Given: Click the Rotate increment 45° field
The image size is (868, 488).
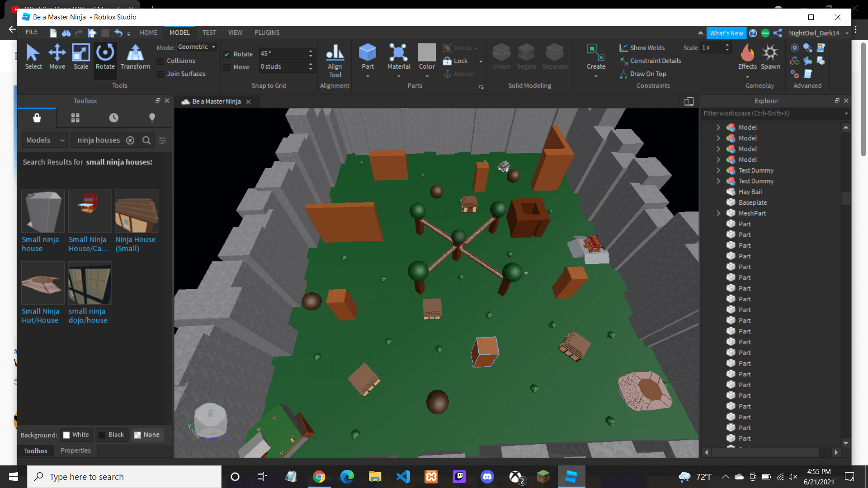Looking at the screenshot, I should tap(283, 54).
